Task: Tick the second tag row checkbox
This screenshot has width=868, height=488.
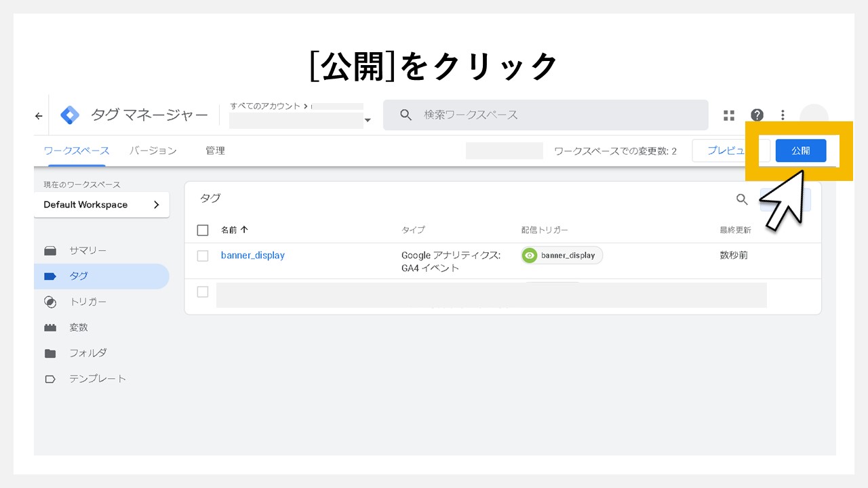Action: (x=202, y=291)
